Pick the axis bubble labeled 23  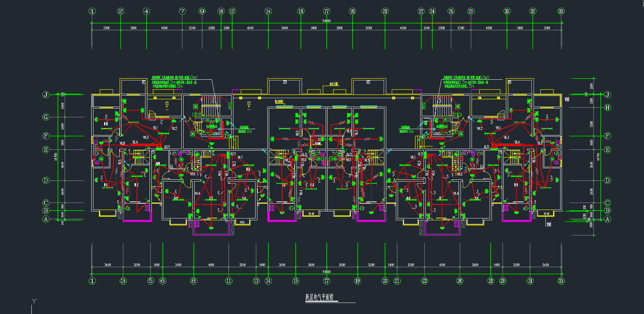tap(425, 281)
